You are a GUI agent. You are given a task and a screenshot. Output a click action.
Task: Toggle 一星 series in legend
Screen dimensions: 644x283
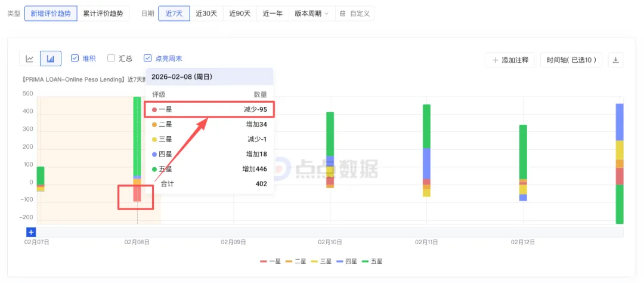270,261
